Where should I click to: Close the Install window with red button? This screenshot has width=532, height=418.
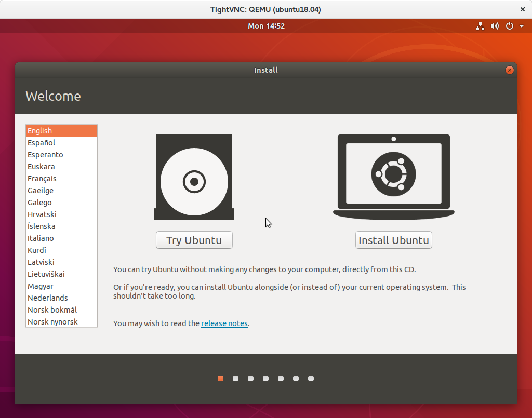pos(509,70)
